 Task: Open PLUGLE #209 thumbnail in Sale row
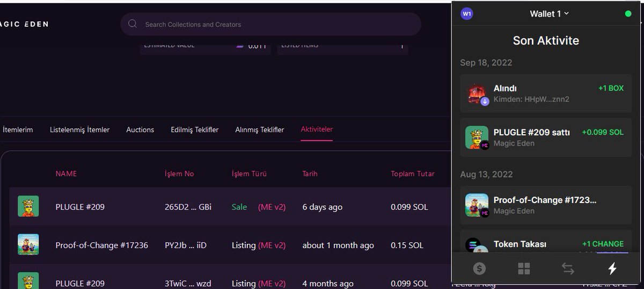point(28,206)
